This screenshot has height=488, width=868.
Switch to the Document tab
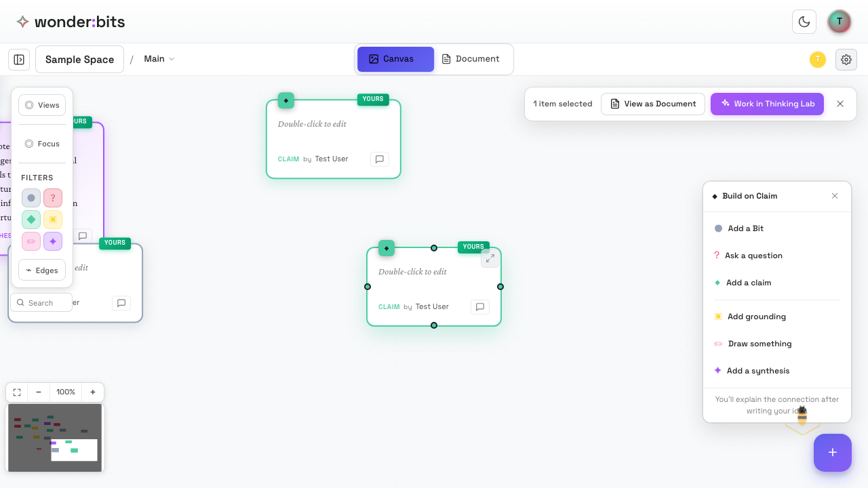pos(471,58)
